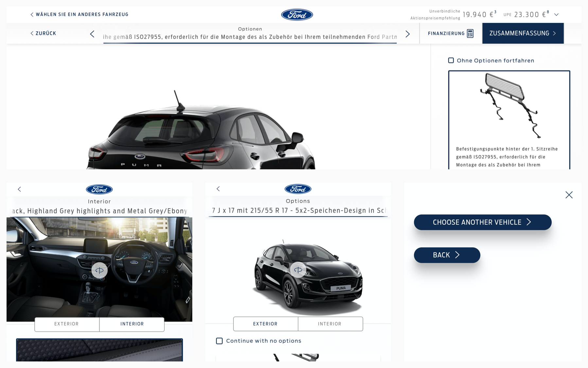588x368 pixels.
Task: Tick Ohne Optionen fortfahren checkbox
Action: pyautogui.click(x=451, y=60)
